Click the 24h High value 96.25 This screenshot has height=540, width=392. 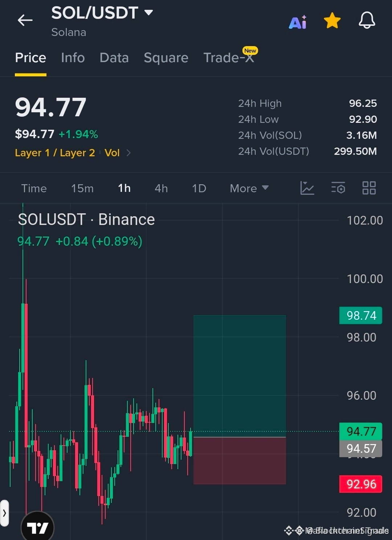(363, 103)
